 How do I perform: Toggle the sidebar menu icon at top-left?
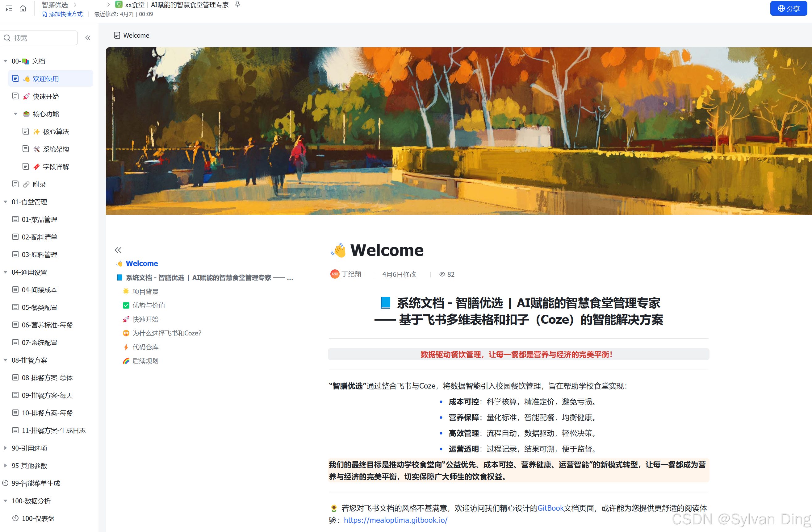9,9
